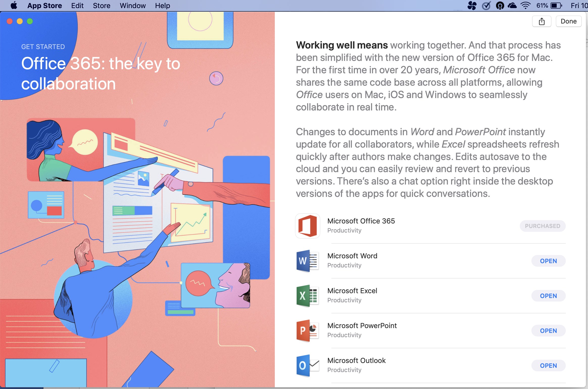Click the Microsoft PowerPoint title text

(x=362, y=325)
